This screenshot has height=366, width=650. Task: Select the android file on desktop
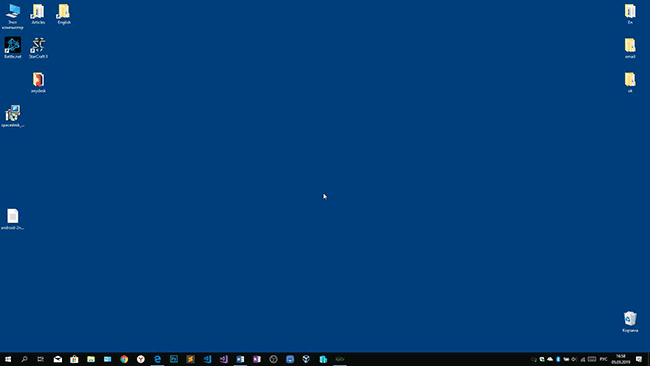pos(12,219)
